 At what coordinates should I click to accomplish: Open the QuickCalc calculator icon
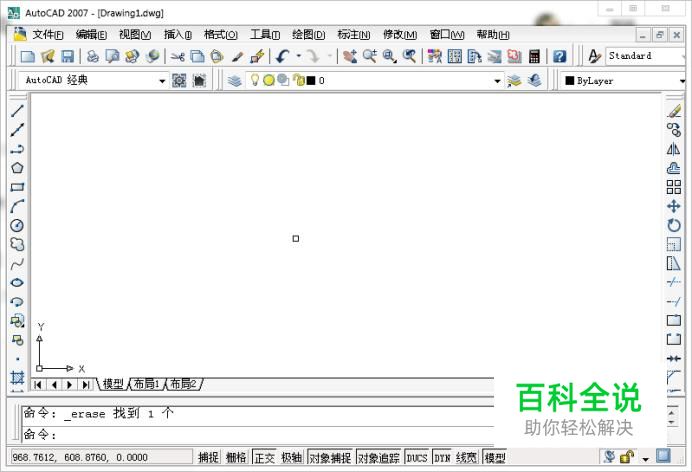(x=534, y=56)
